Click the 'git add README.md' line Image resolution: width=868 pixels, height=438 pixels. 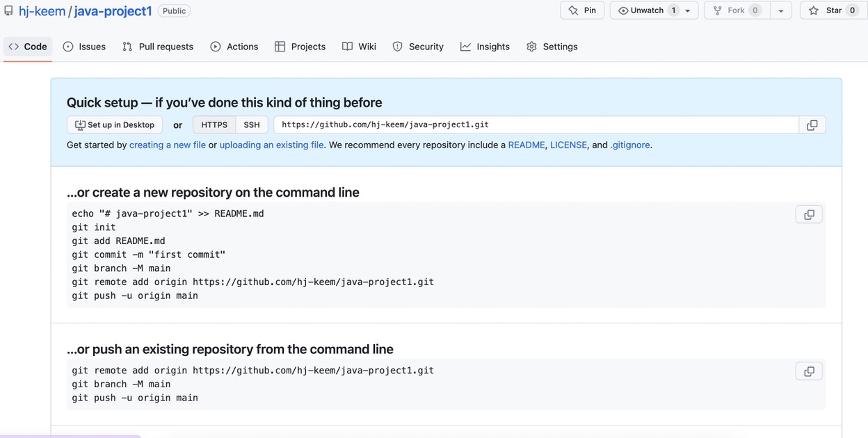[118, 241]
